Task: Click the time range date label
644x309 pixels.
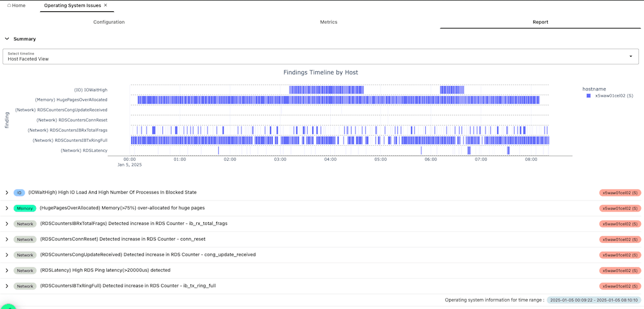Action: [594, 300]
